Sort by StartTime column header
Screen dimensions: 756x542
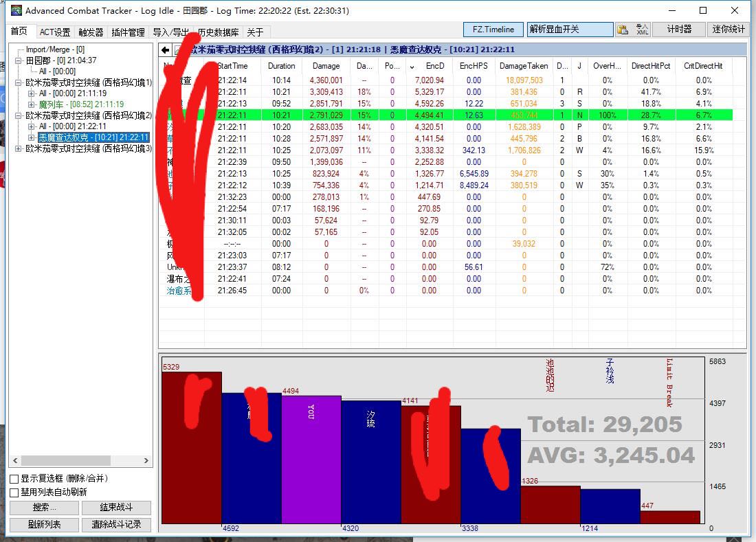pyautogui.click(x=232, y=66)
